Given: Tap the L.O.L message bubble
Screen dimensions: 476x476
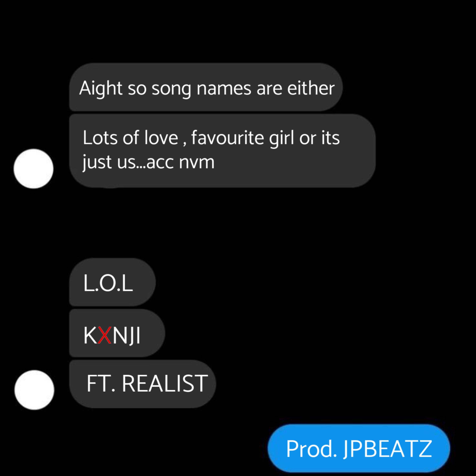Looking at the screenshot, I should click(112, 282).
